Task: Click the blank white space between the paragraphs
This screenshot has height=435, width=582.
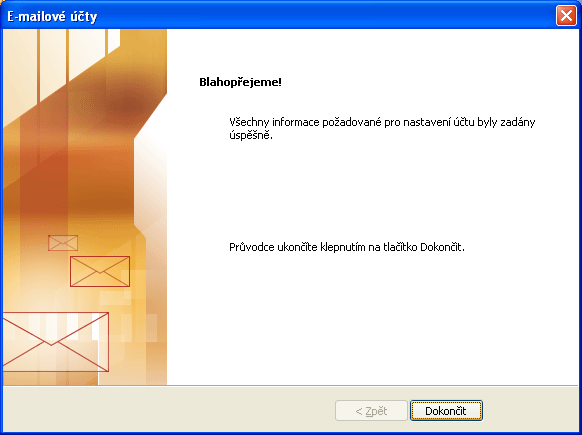Action: pos(371,191)
